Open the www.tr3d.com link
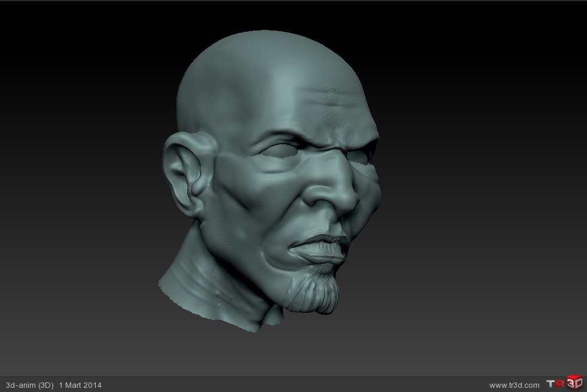The width and height of the screenshot is (587, 392). point(514,385)
